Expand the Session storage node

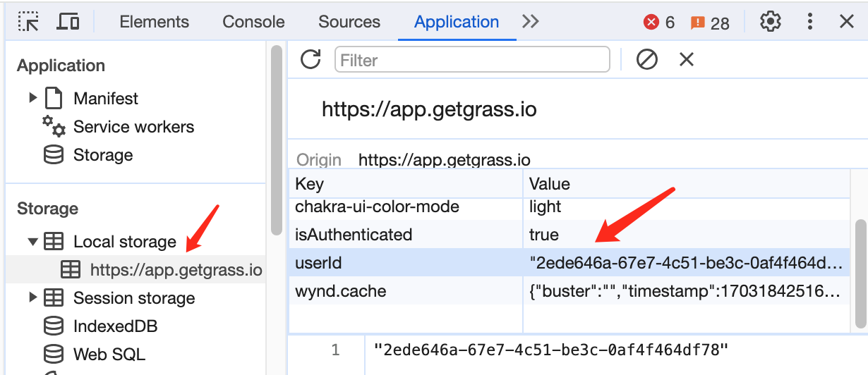32,298
